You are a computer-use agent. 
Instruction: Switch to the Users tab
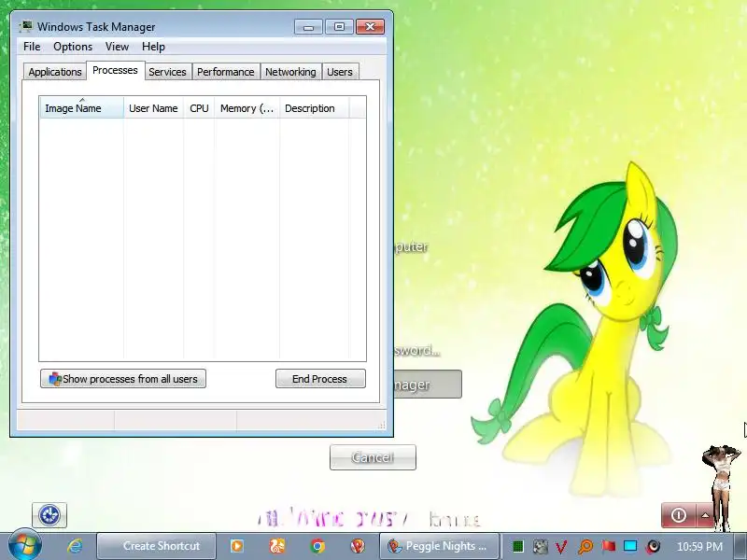[340, 72]
